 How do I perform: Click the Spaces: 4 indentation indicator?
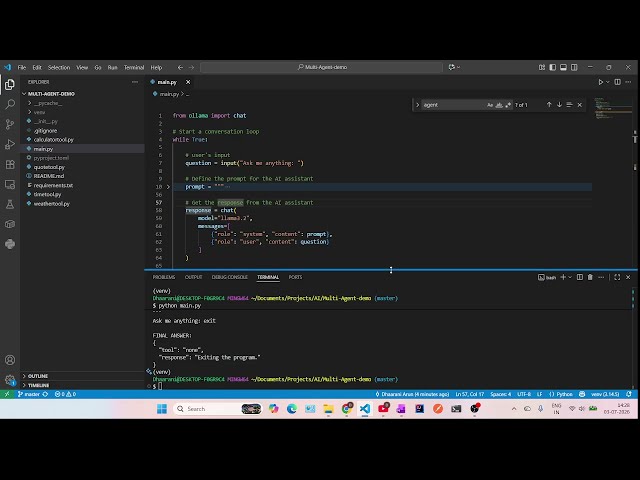[500, 394]
